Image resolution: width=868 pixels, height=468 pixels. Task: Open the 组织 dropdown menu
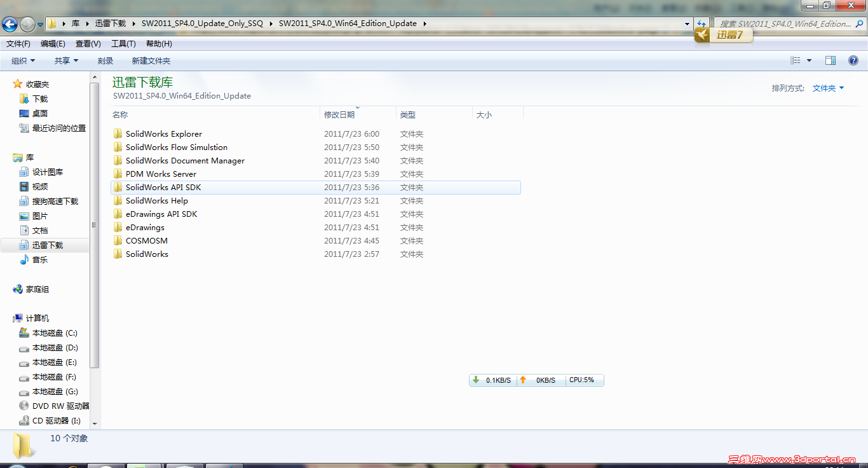(24, 61)
